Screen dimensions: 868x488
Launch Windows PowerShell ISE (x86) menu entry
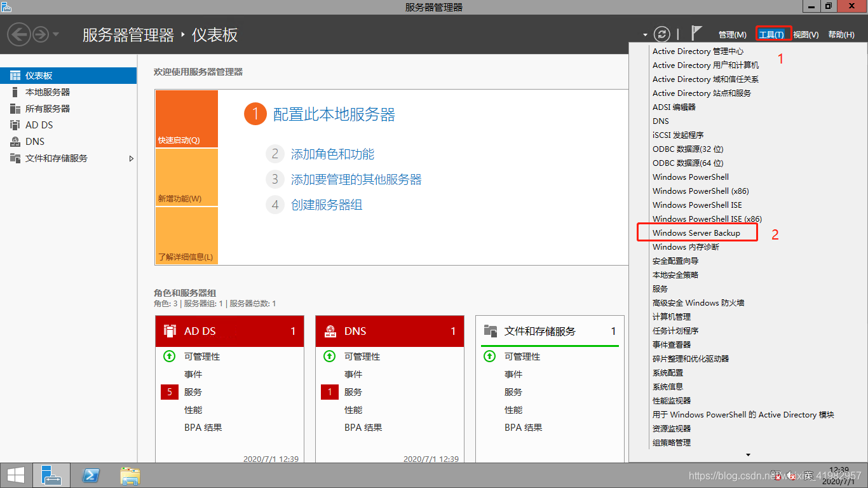point(707,219)
